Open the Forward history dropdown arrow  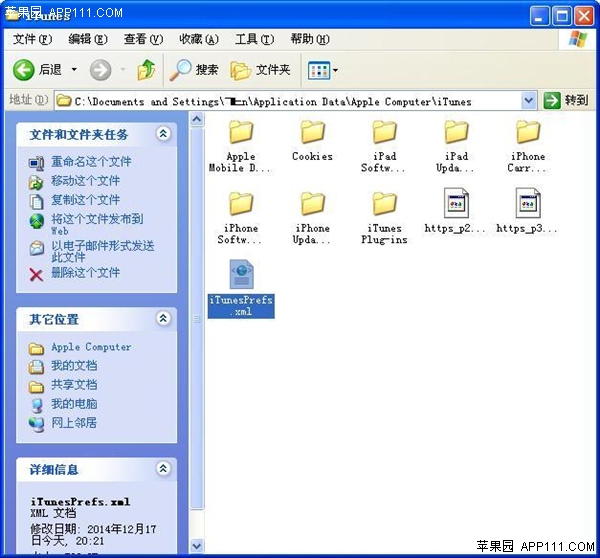click(123, 70)
